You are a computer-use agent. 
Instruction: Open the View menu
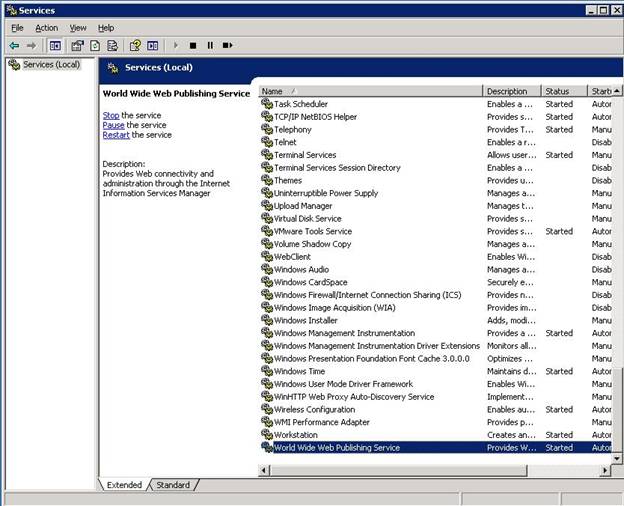[x=78, y=28]
